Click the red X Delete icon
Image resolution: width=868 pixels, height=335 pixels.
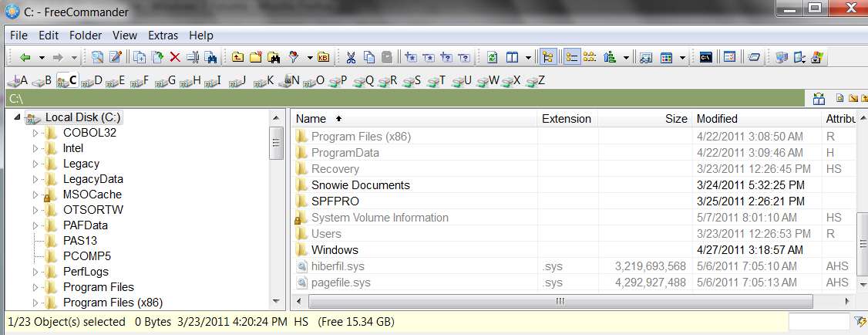175,57
